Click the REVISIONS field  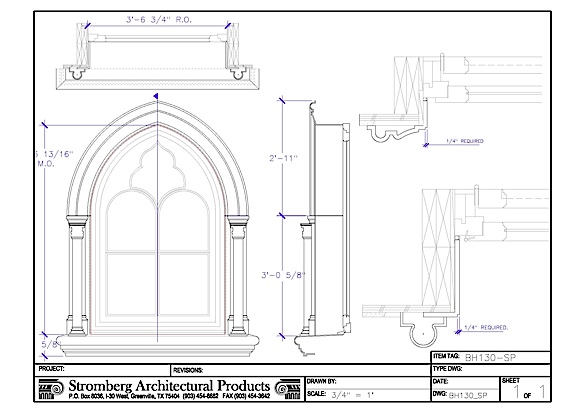point(301,370)
